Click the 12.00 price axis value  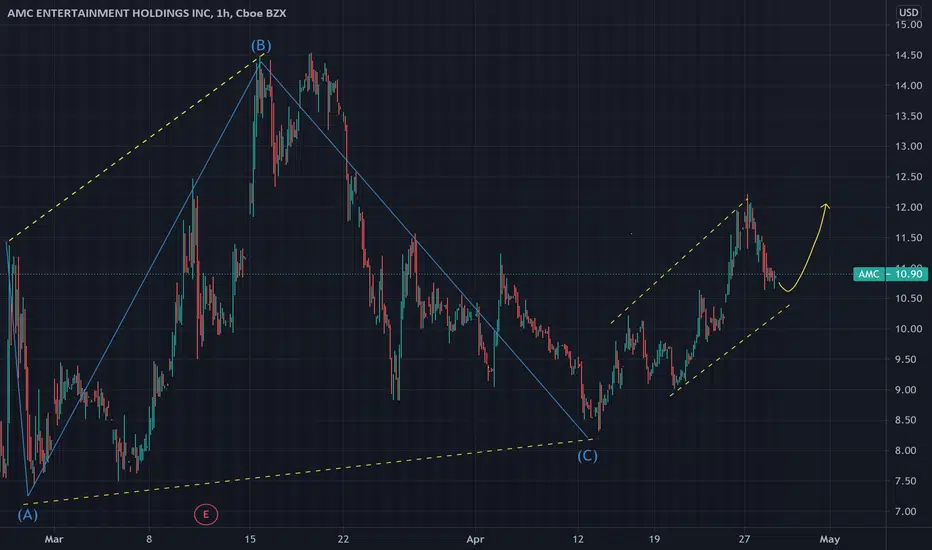909,208
